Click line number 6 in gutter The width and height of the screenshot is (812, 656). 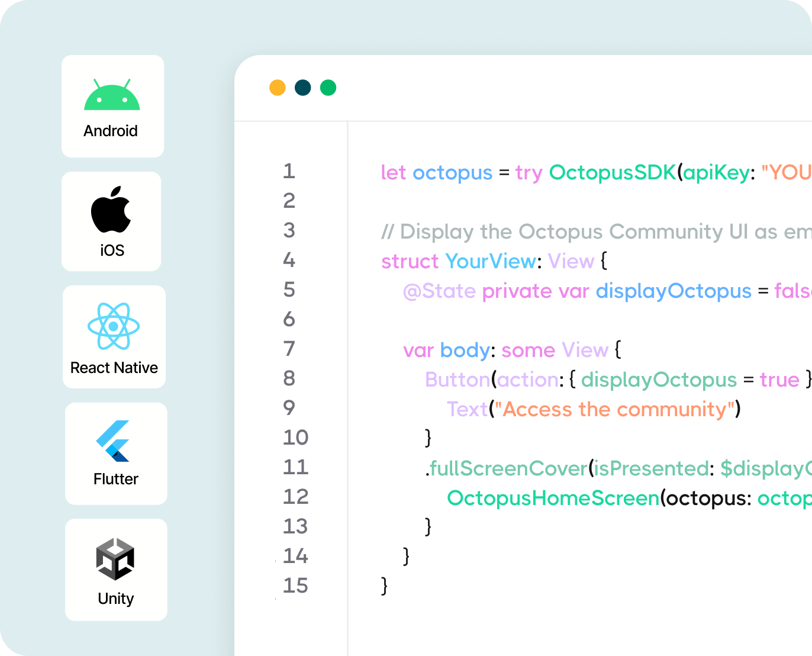click(289, 319)
